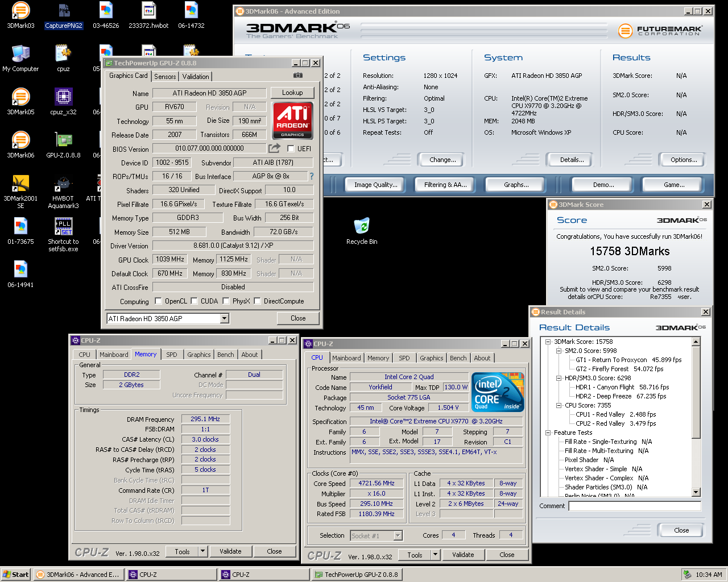Open Graphics tab in CPU-Z CPU window
The width and height of the screenshot is (728, 582).
[x=432, y=358]
